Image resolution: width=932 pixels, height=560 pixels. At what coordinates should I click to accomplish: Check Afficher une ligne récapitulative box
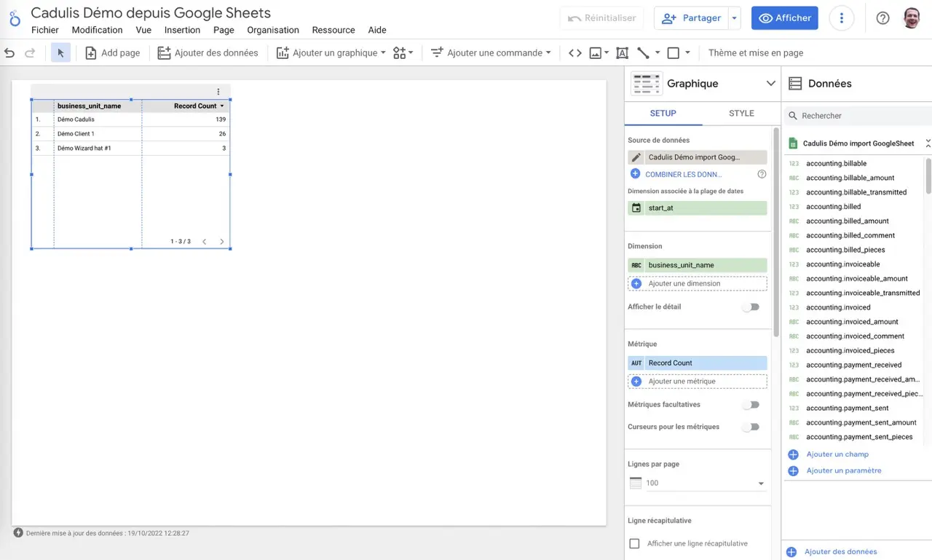[x=634, y=544]
